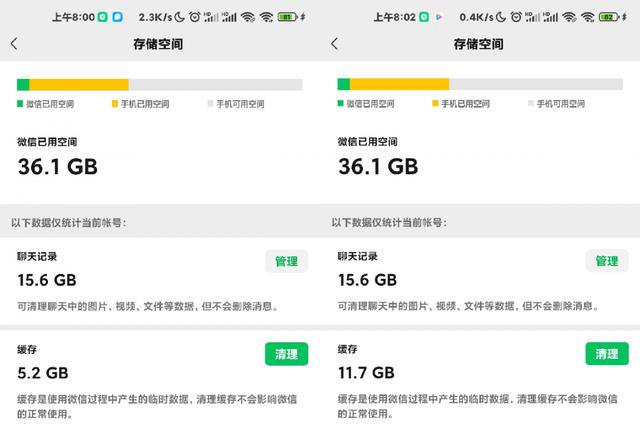Tap the back arrow in right storage screen
The height and width of the screenshot is (428, 640).
(x=334, y=44)
